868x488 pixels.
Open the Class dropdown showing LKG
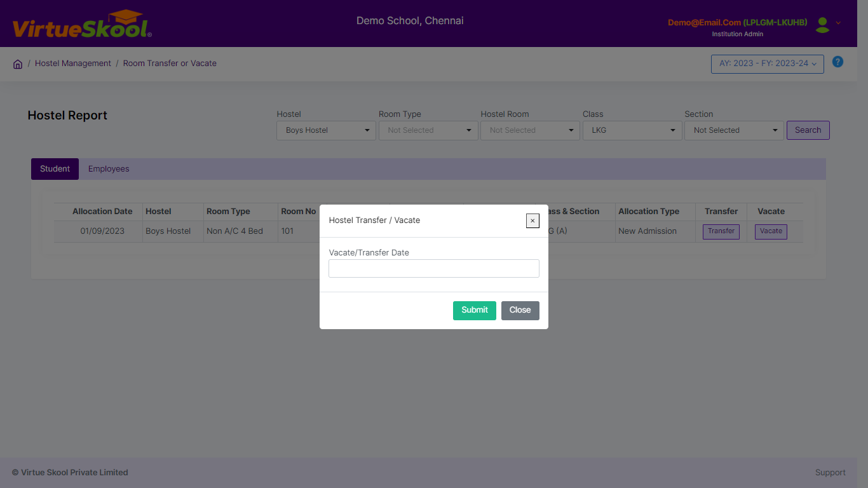(632, 130)
